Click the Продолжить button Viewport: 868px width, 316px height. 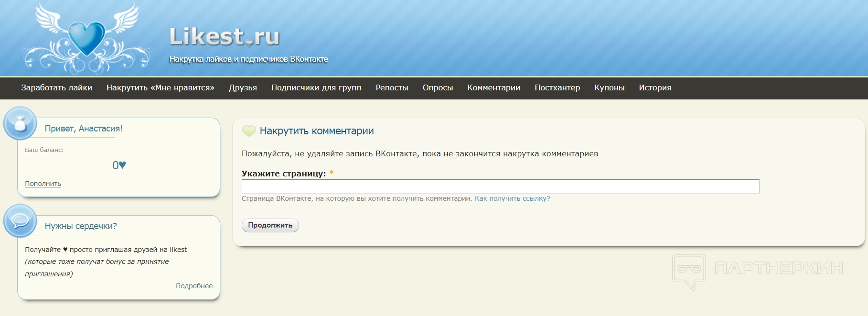coord(270,225)
